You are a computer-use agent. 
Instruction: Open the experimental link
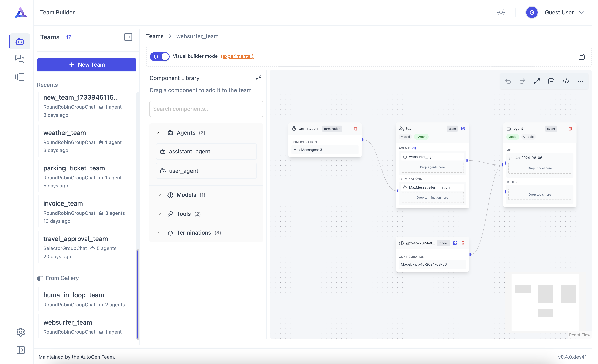coord(237,56)
